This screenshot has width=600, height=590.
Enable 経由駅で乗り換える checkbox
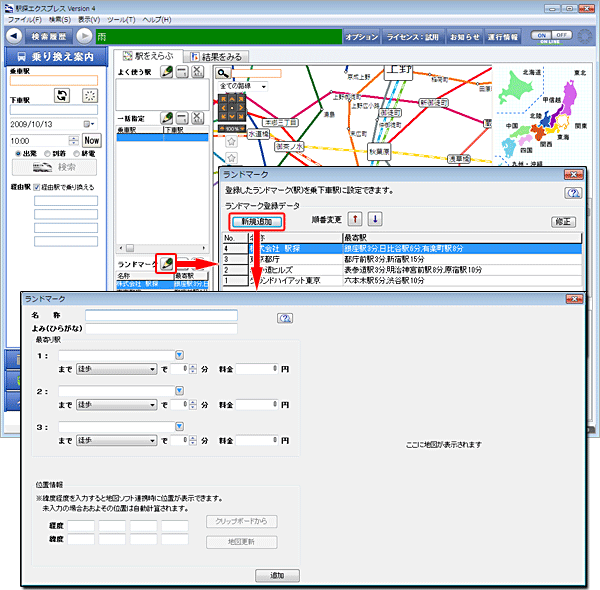(x=37, y=186)
